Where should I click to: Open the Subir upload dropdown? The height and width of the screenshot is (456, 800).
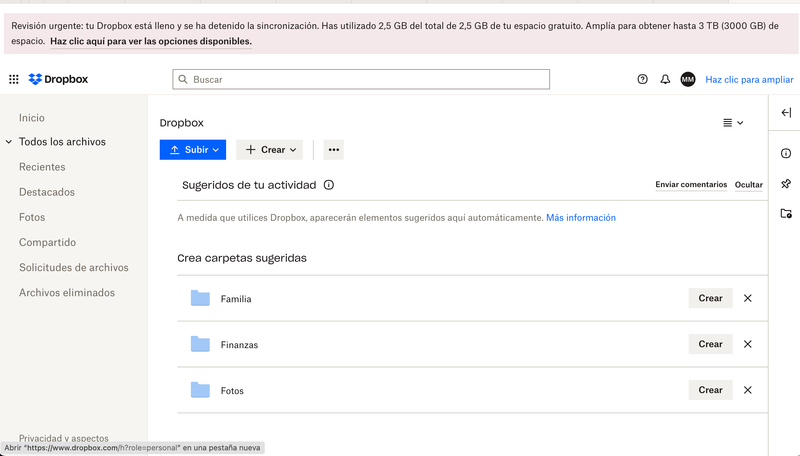pyautogui.click(x=193, y=149)
